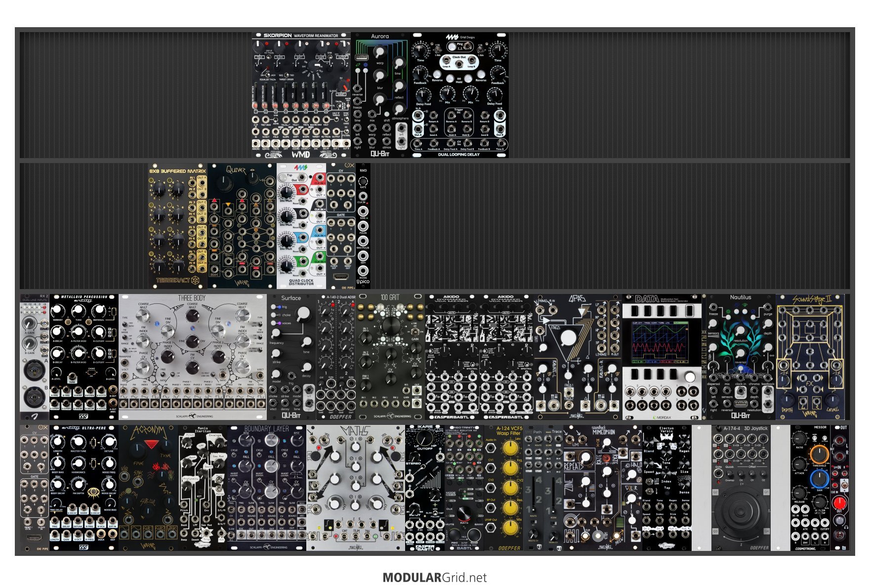This screenshot has width=870, height=588.
Task: Open the MODULARGrid.net link
Action: tap(435, 578)
